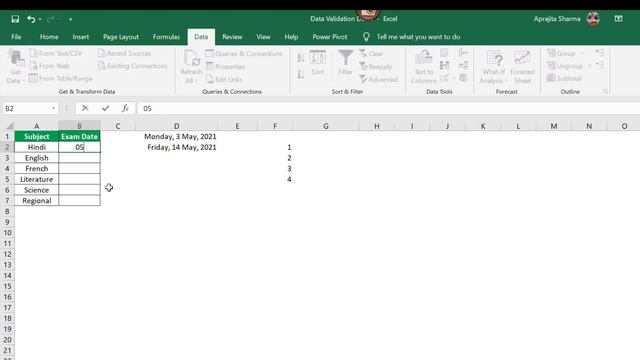Click the Remove Duplicates icon
The image size is (640, 360).
click(x=444, y=65)
